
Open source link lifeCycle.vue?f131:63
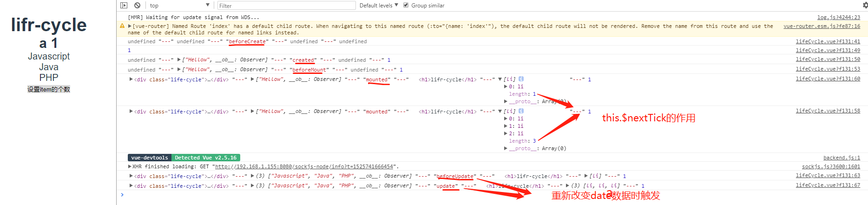click(x=828, y=175)
